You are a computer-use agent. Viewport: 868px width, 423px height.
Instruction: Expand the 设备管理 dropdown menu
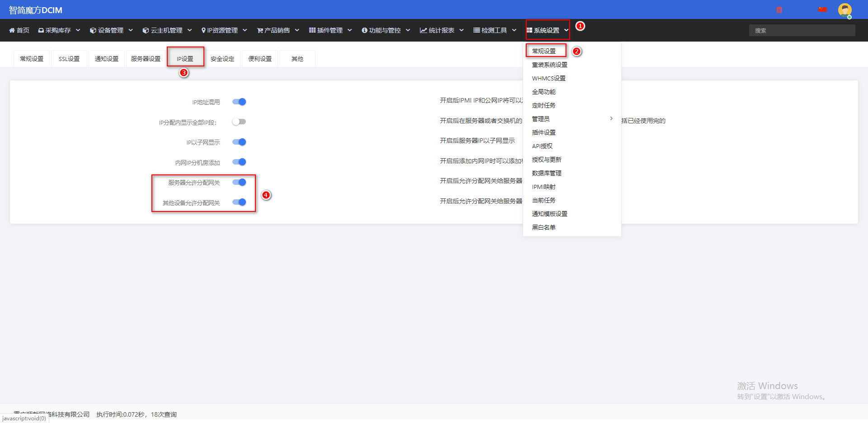(x=111, y=30)
